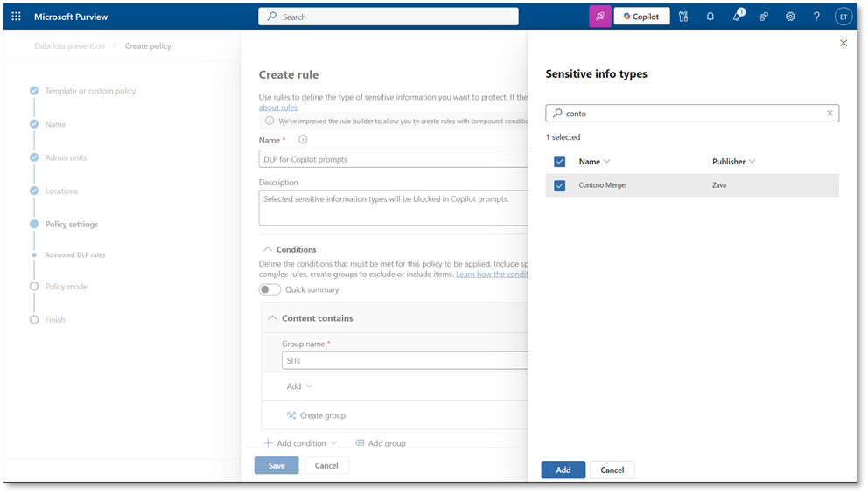Close the Sensitive info types panel

843,43
